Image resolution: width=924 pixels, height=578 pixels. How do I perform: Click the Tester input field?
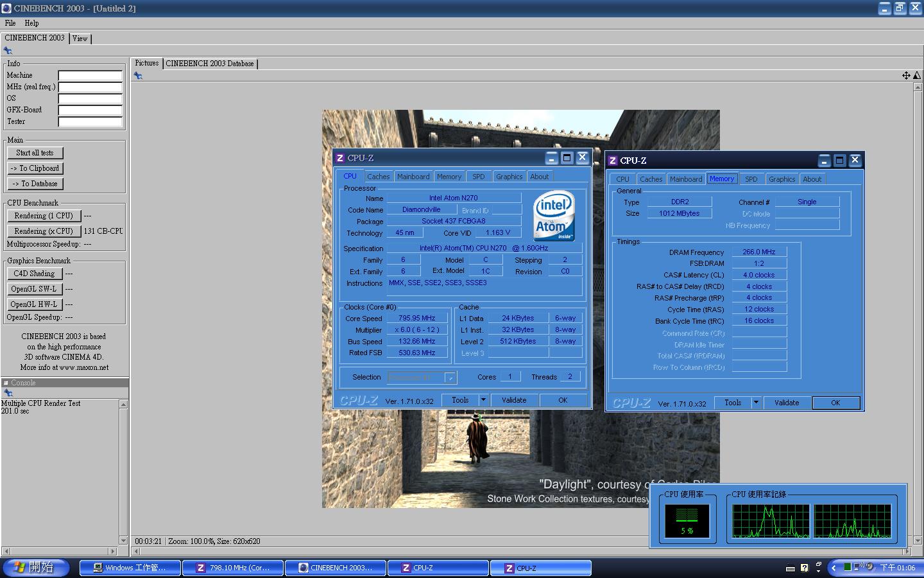90,121
